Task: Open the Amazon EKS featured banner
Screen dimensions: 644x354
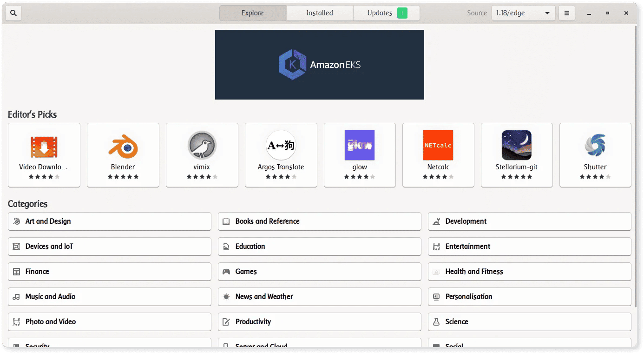Action: tap(320, 65)
